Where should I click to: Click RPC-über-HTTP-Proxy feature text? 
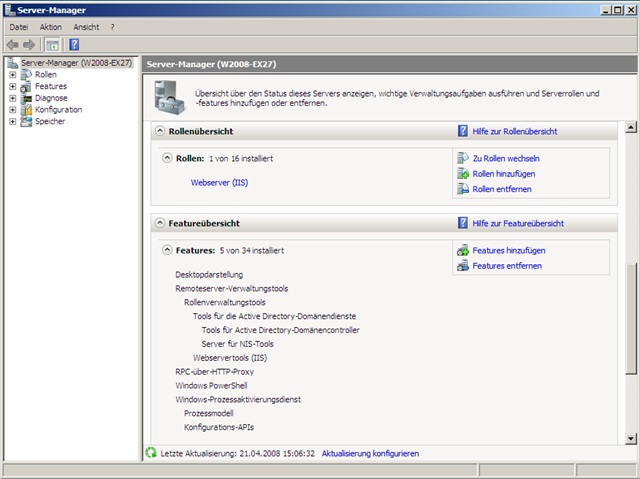tap(215, 372)
